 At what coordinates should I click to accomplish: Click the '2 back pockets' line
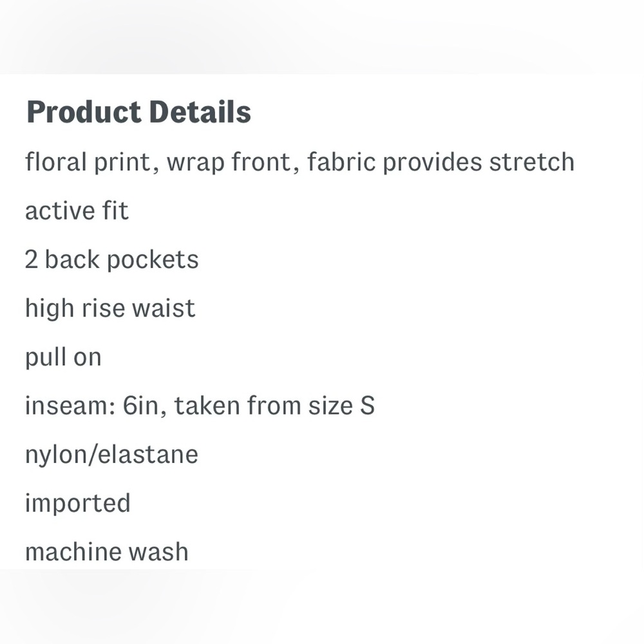[x=111, y=260]
